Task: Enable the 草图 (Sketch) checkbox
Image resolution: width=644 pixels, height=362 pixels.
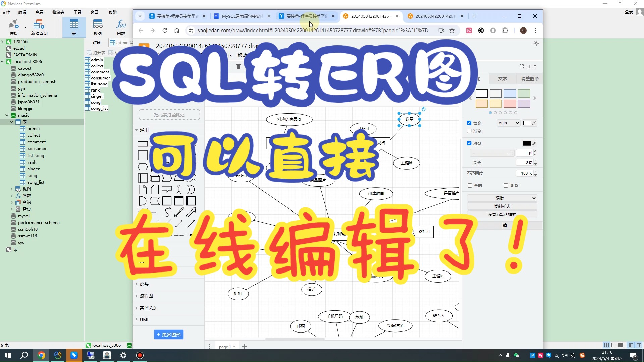Action: (470, 185)
